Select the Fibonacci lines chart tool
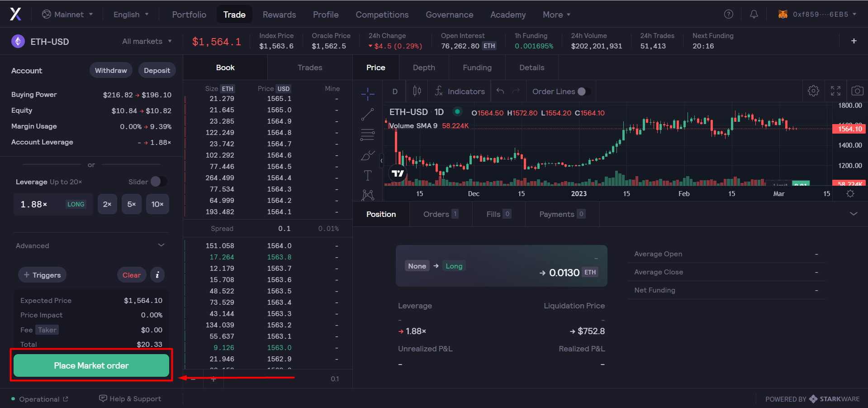This screenshot has width=868, height=408. click(368, 134)
